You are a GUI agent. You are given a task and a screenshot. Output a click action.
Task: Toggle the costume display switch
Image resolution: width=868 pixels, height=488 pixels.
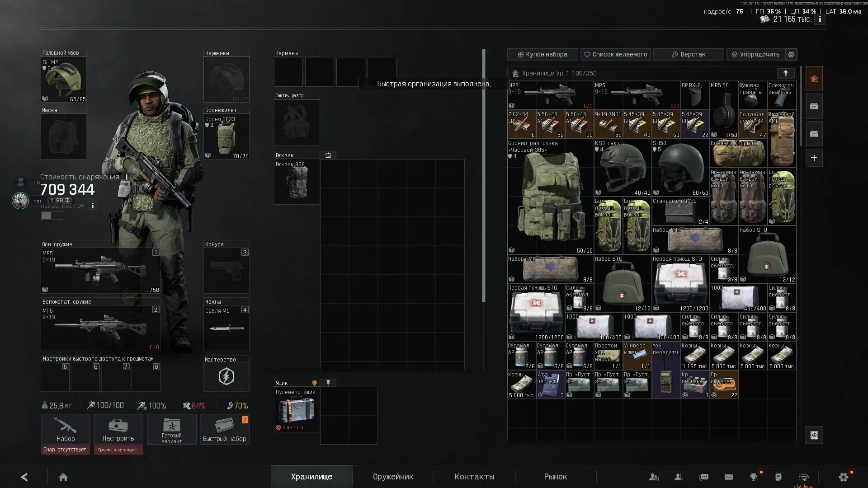52,216
